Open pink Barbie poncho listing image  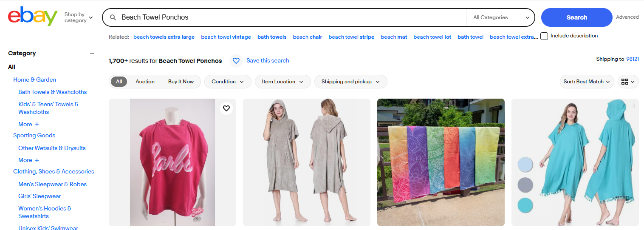coord(172,162)
